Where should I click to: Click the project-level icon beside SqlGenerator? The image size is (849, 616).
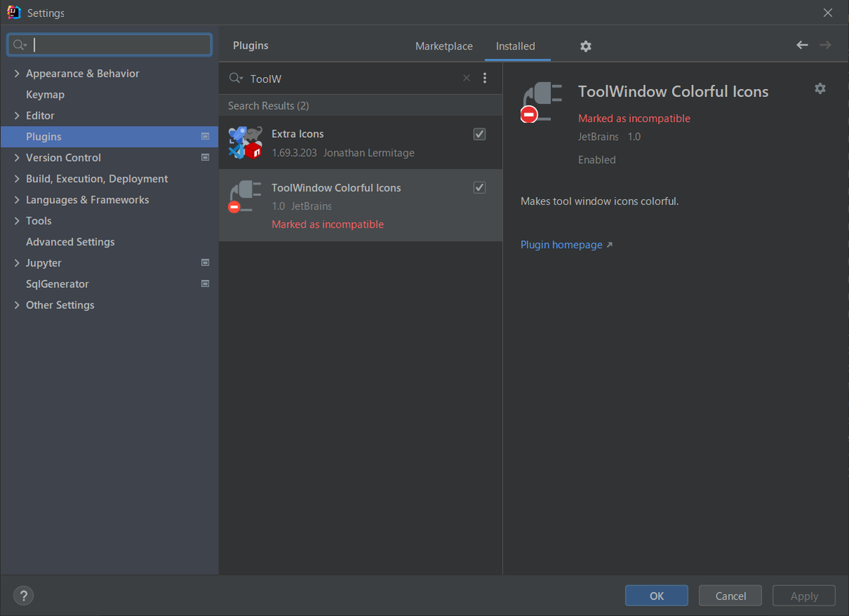205,284
